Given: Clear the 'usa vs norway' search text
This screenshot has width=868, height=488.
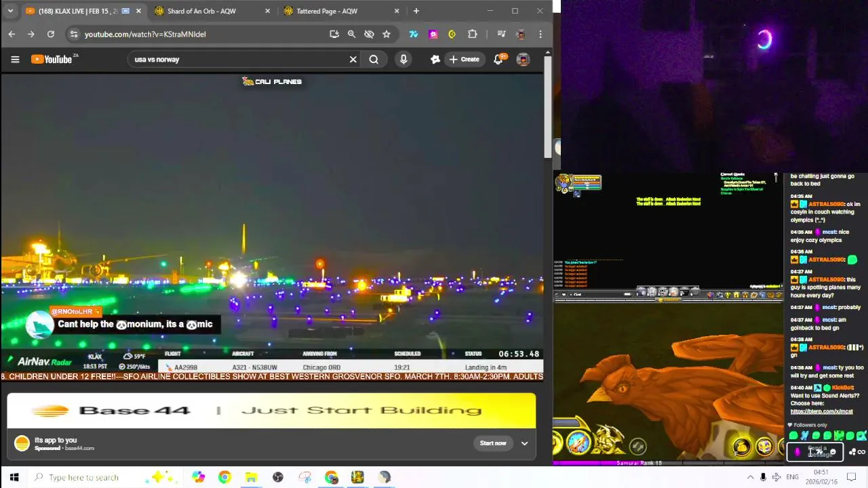Looking at the screenshot, I should [353, 60].
